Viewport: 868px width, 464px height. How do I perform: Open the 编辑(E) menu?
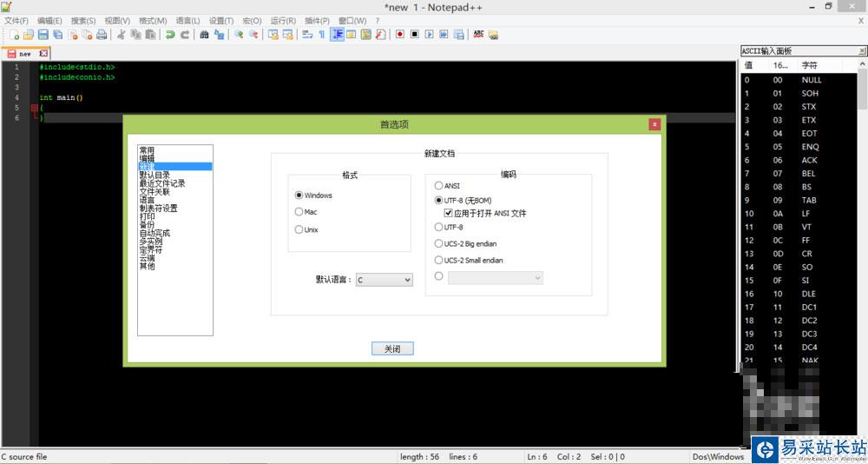(49, 21)
